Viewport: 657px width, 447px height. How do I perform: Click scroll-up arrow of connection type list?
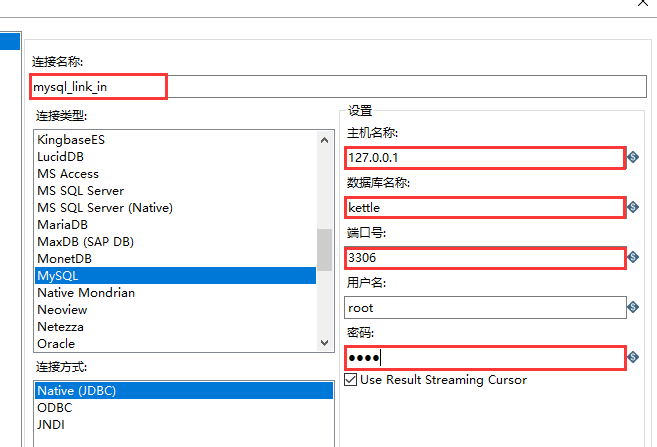pyautogui.click(x=324, y=140)
